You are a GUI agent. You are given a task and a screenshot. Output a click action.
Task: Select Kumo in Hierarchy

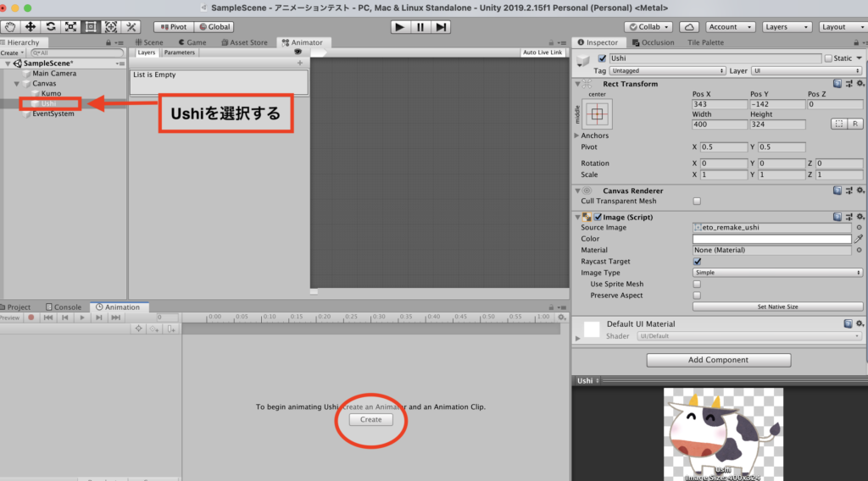tap(51, 93)
